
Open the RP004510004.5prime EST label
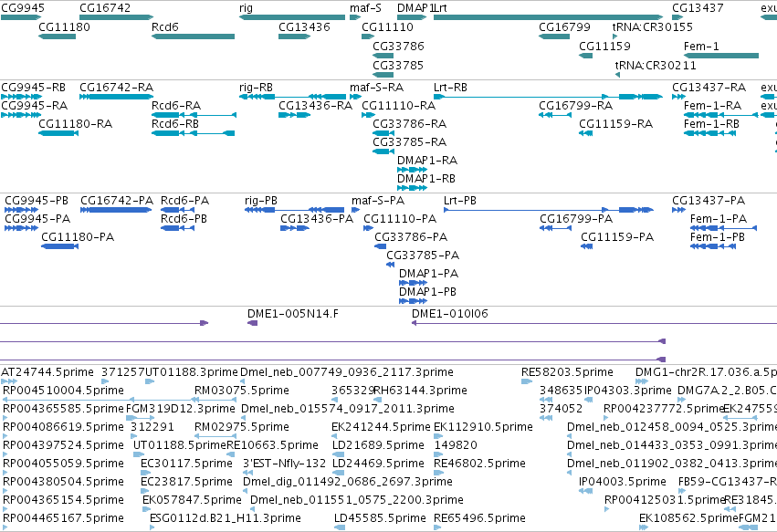63,391
